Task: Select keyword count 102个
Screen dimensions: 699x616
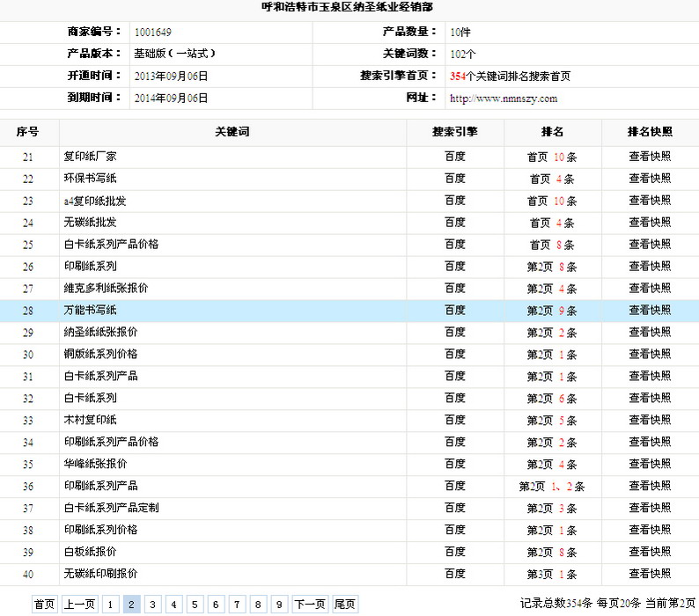Action: click(463, 54)
